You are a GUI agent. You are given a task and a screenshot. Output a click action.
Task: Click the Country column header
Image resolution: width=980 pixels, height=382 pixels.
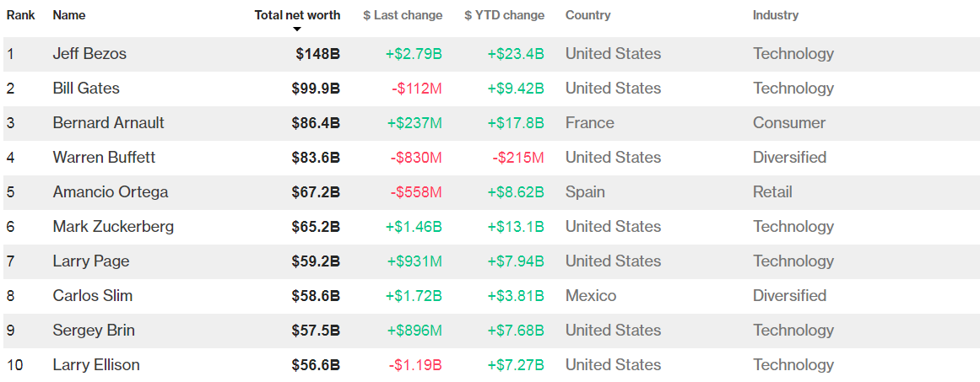point(587,15)
